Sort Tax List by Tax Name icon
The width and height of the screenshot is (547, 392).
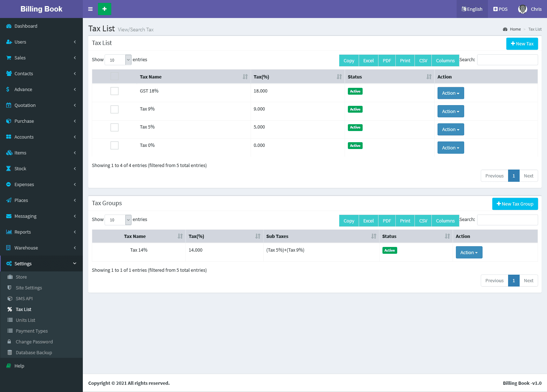coord(245,77)
